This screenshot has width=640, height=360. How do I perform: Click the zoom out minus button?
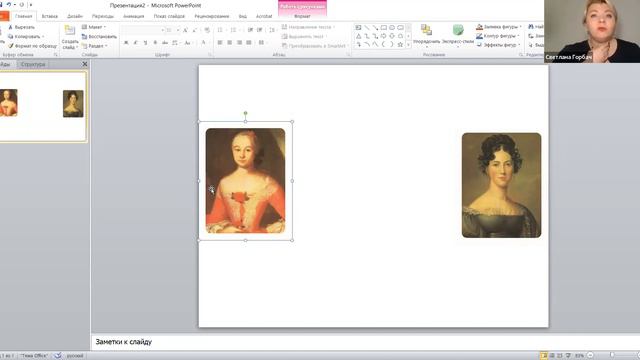[x=590, y=356]
